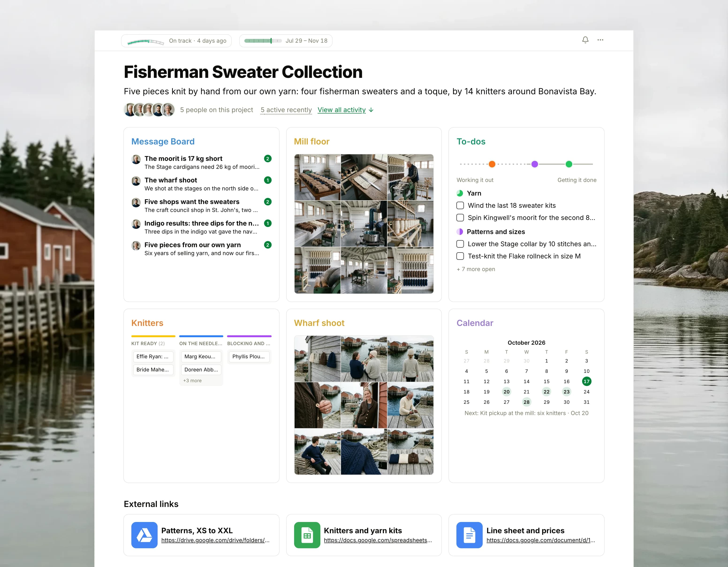Check 'Lower the Stage collar by 10 stitches'
This screenshot has width=728, height=567.
click(460, 244)
